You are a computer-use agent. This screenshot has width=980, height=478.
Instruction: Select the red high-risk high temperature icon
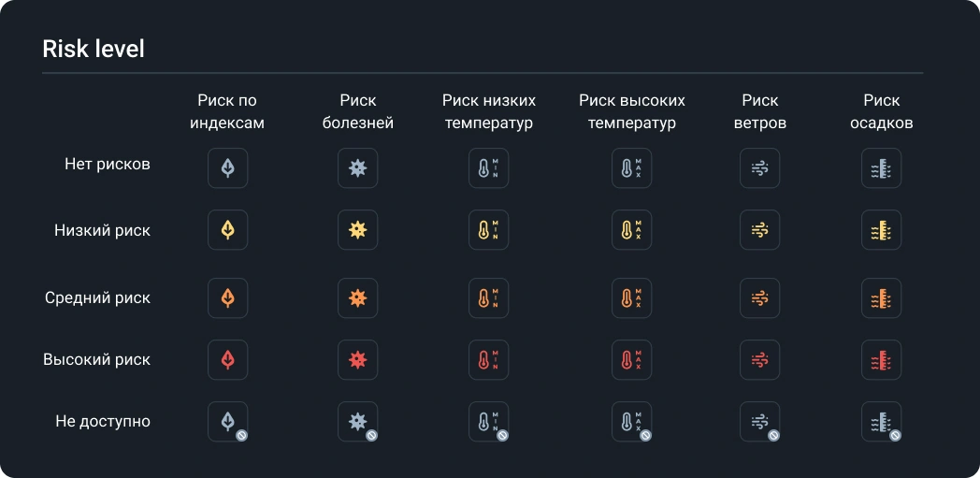[x=631, y=360]
